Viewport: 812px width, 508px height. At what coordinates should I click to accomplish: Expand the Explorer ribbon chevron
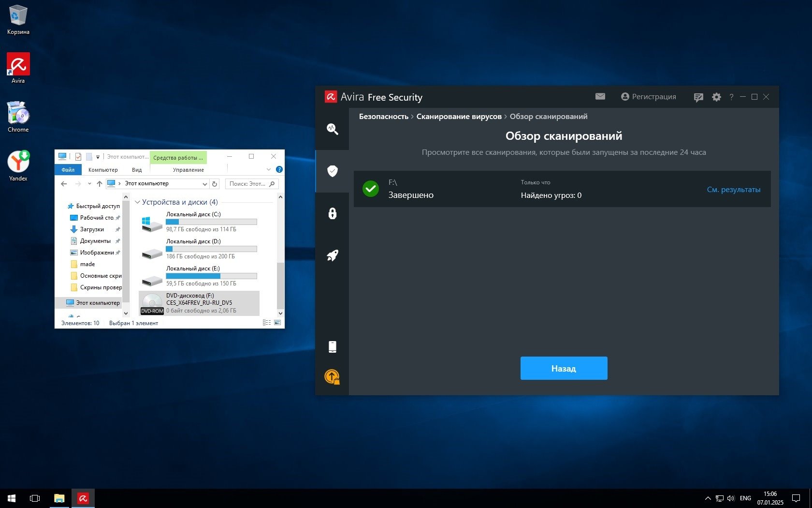coord(269,170)
